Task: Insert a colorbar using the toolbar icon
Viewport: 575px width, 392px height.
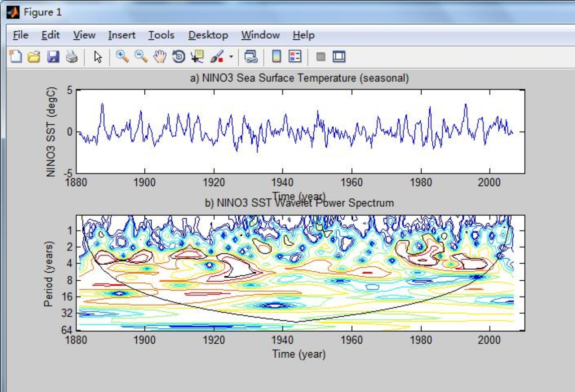Action: tap(277, 56)
